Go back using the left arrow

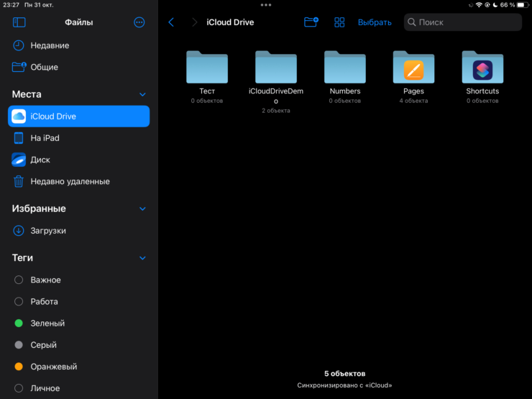[x=171, y=22]
